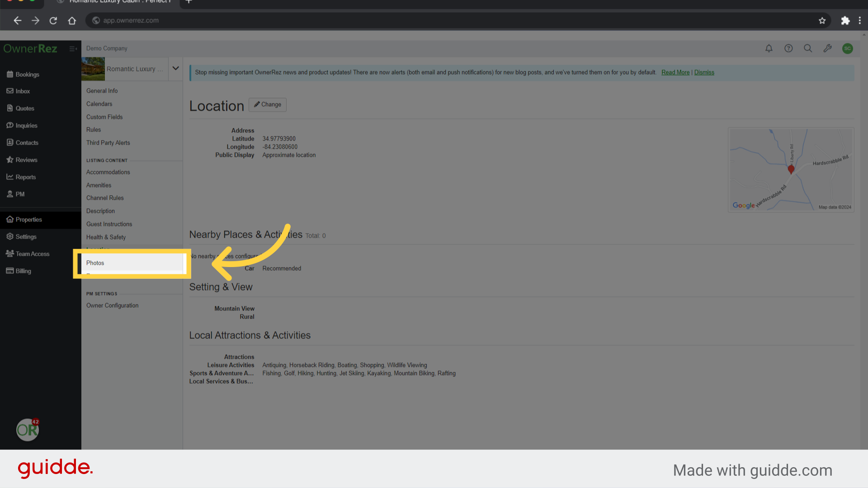Go to Amenities section

99,185
